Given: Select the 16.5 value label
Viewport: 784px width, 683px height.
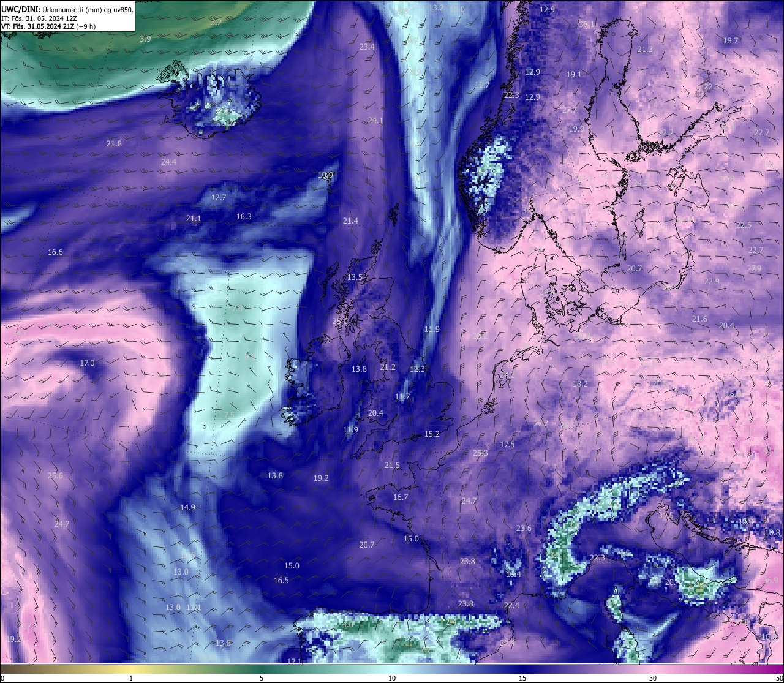Looking at the screenshot, I should click(281, 580).
